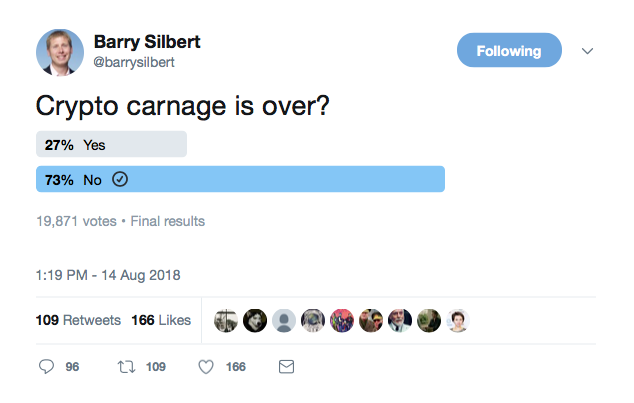634x403 pixels.
Task: Open the 109 Retweets list
Action: tap(78, 320)
